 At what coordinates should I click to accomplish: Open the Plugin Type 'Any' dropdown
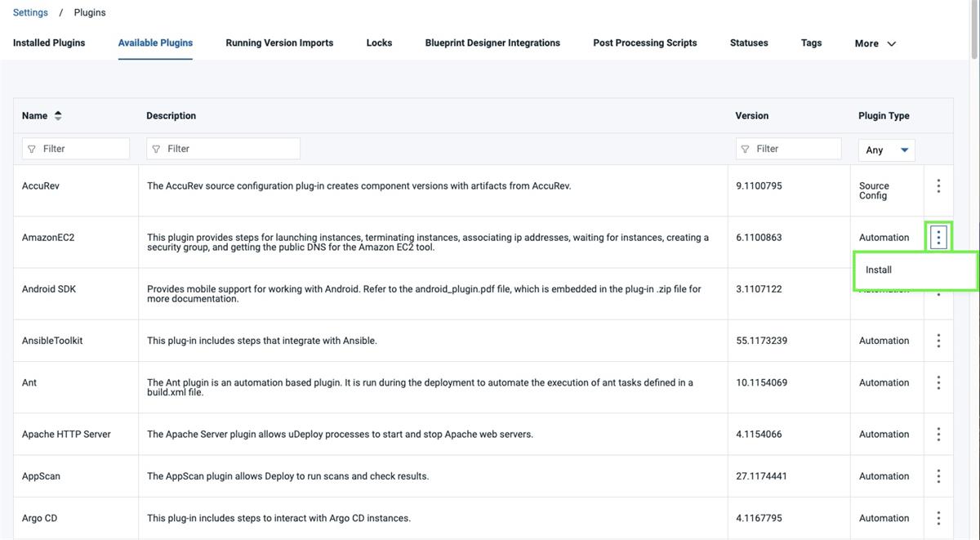[x=886, y=150]
